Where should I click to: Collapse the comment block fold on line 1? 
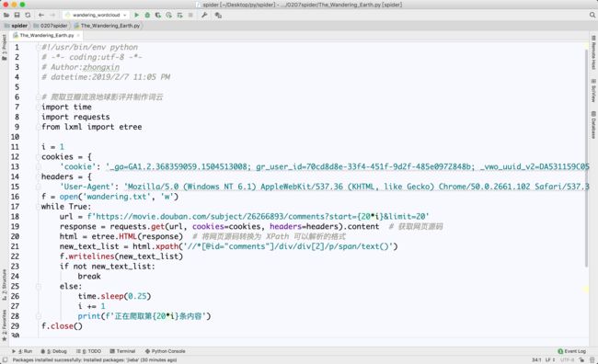(x=38, y=47)
